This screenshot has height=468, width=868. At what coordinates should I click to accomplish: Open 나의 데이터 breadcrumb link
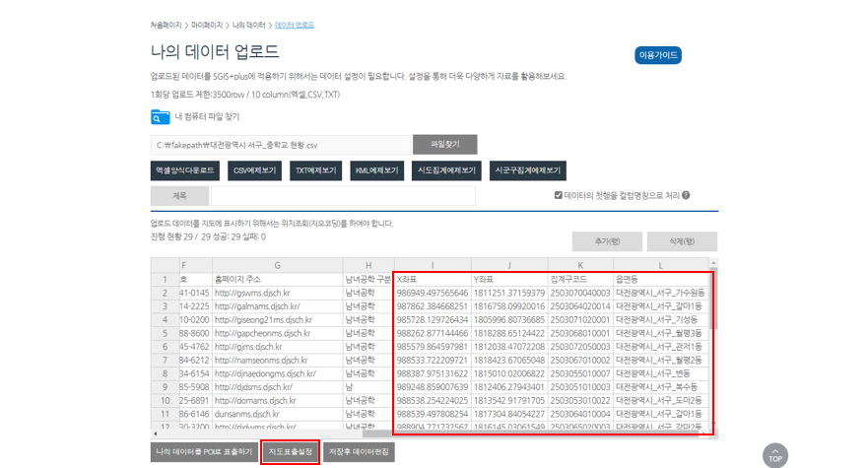pos(248,25)
